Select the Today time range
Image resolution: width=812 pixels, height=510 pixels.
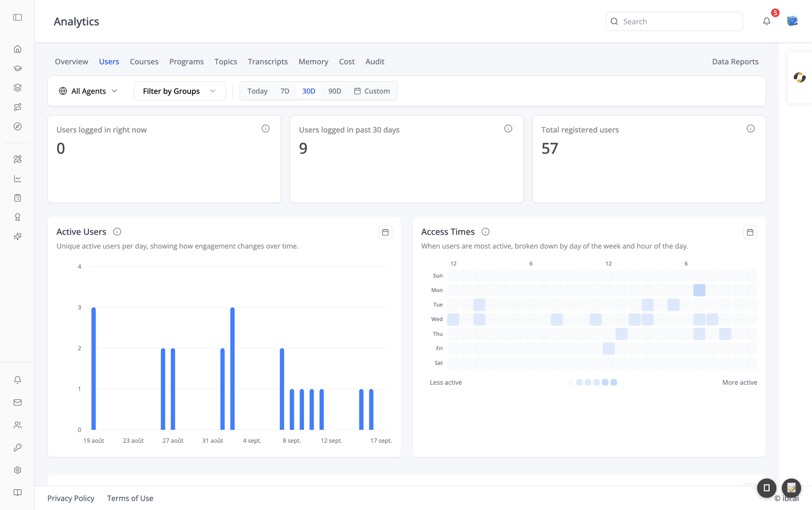point(257,91)
